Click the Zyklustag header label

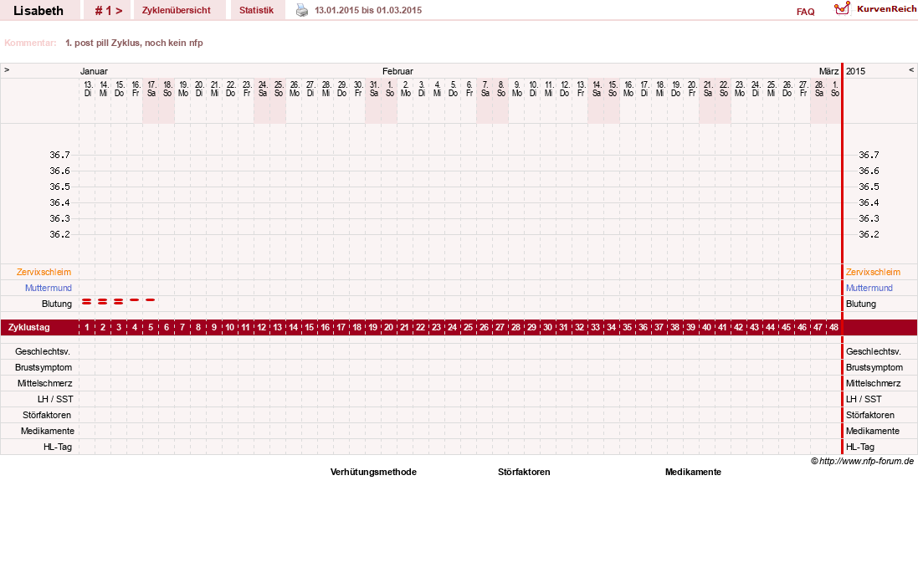pyautogui.click(x=28, y=328)
